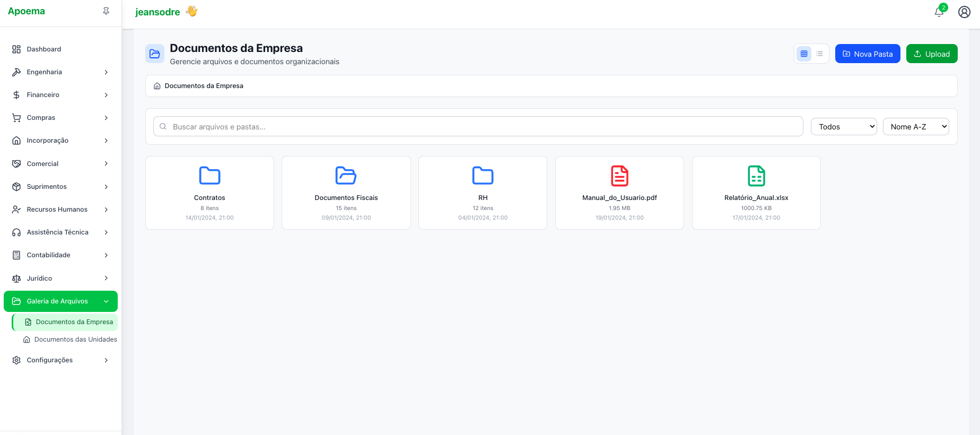The image size is (980, 435).
Task: Click the notification bell icon
Action: pyautogui.click(x=939, y=12)
